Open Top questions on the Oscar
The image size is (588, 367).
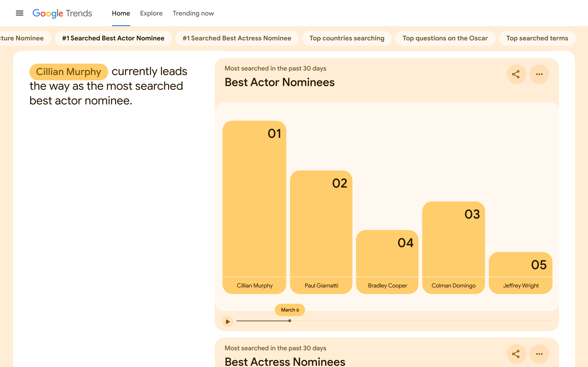click(445, 38)
